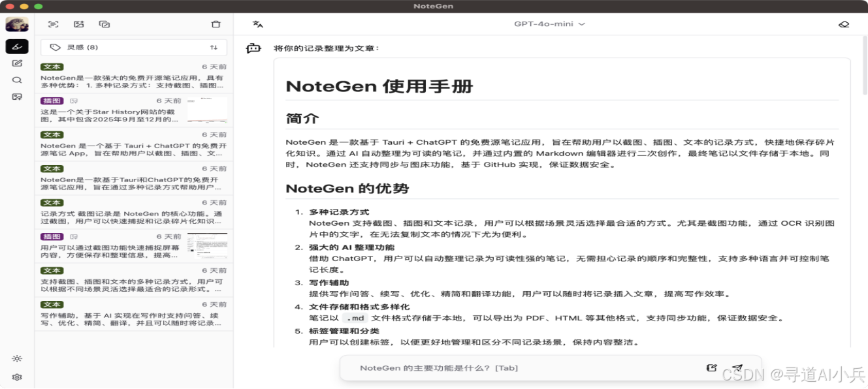Click the edit icon beside the input field
Screen dimensions: 868x389
pyautogui.click(x=711, y=367)
